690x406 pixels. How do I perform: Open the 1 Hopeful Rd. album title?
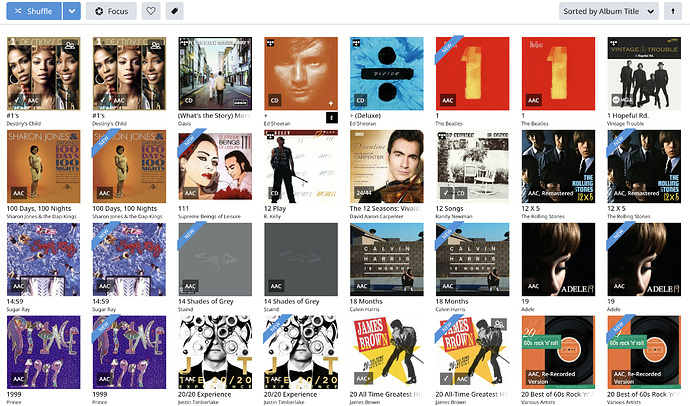(628, 116)
